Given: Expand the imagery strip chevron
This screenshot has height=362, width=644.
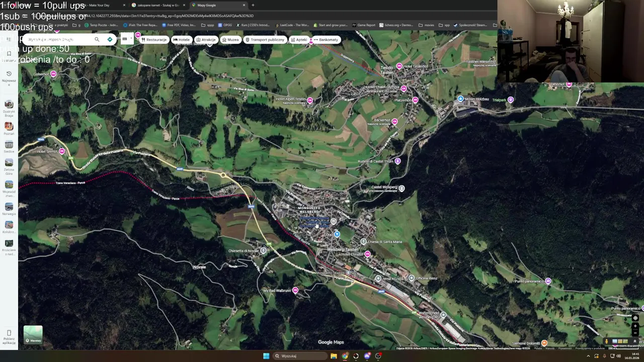Looking at the screenshot, I should tap(634, 341).
